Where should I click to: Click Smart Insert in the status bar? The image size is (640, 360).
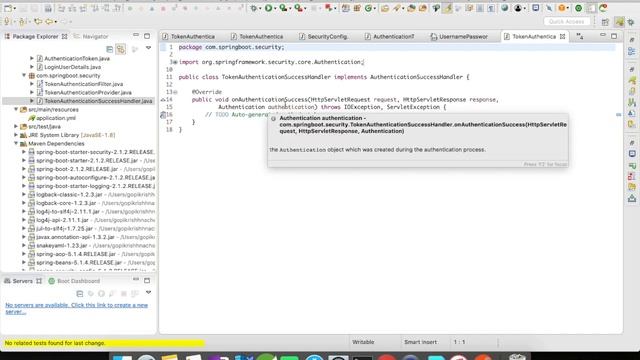pos(420,342)
